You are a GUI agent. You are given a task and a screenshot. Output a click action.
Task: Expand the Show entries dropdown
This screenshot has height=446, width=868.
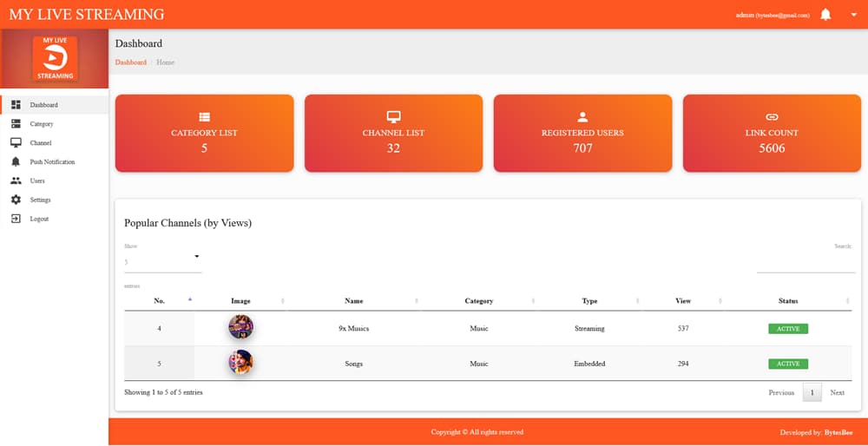[x=163, y=261]
